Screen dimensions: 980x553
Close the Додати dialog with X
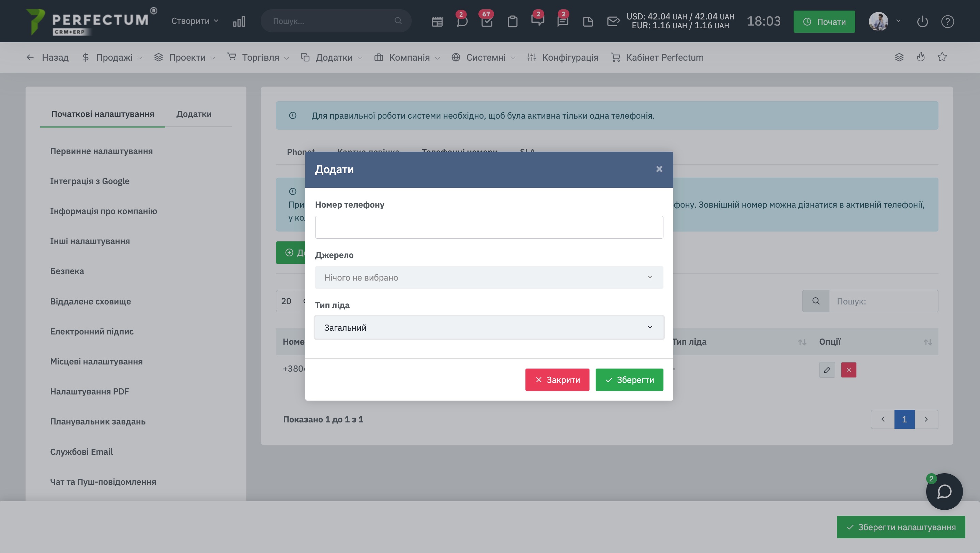pos(659,169)
